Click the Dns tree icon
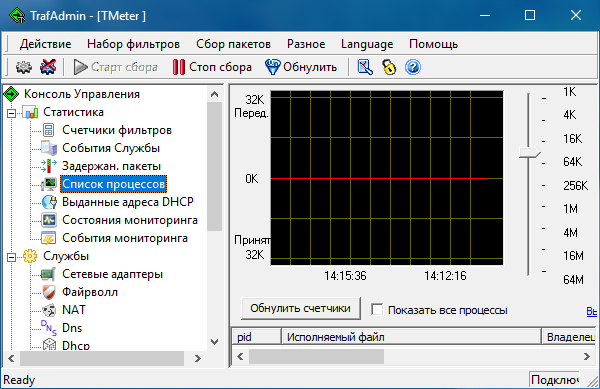The height and width of the screenshot is (389, 600). pyautogui.click(x=49, y=327)
